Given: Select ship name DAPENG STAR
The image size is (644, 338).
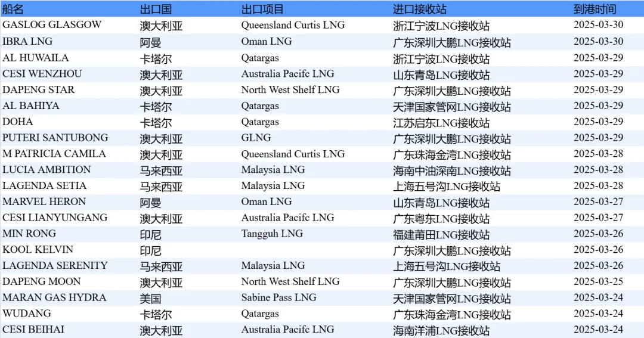Looking at the screenshot, I should pos(39,90).
